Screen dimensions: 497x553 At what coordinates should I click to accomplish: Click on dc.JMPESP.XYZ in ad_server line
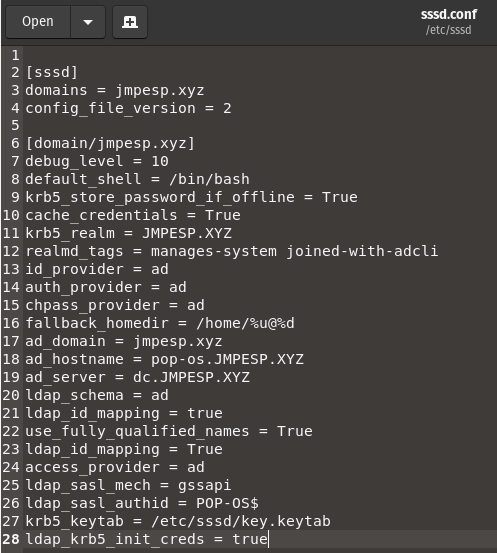[192, 377]
